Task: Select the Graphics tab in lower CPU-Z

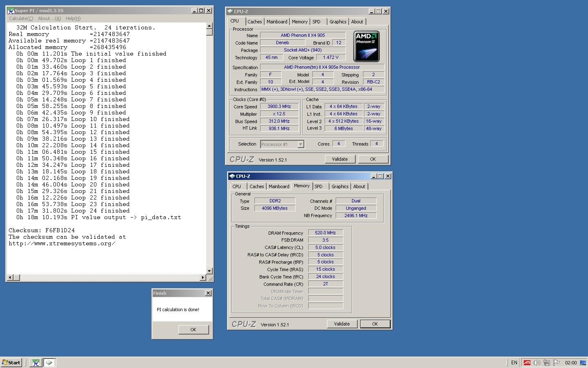Action: [x=340, y=186]
